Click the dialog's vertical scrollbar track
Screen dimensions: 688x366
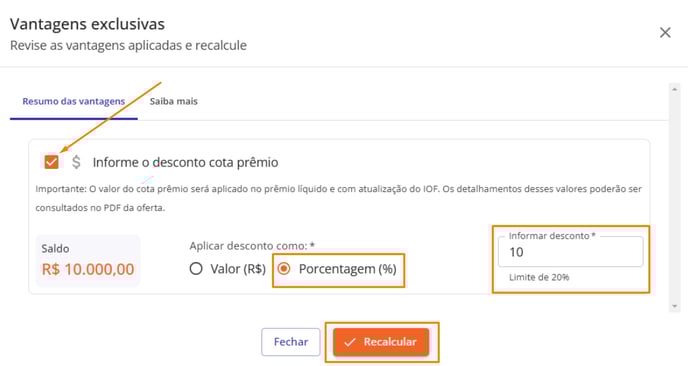(x=674, y=197)
